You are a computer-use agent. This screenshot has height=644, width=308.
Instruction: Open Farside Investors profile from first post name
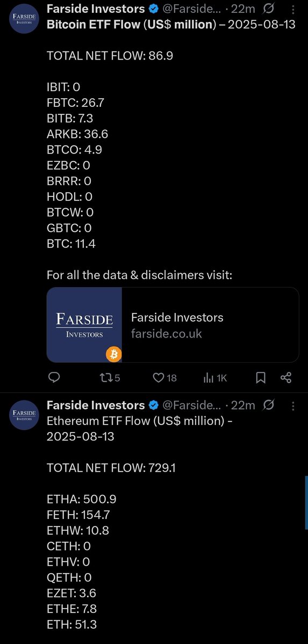[96, 9]
